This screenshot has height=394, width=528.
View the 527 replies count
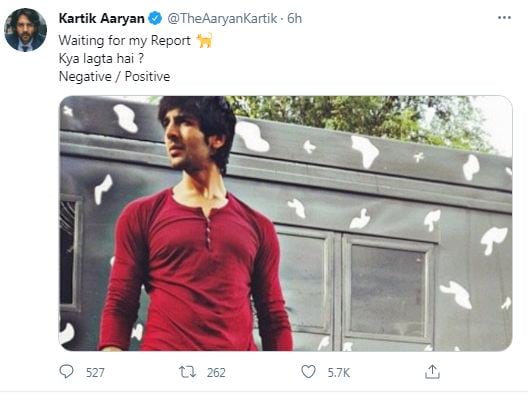pyautogui.click(x=95, y=373)
